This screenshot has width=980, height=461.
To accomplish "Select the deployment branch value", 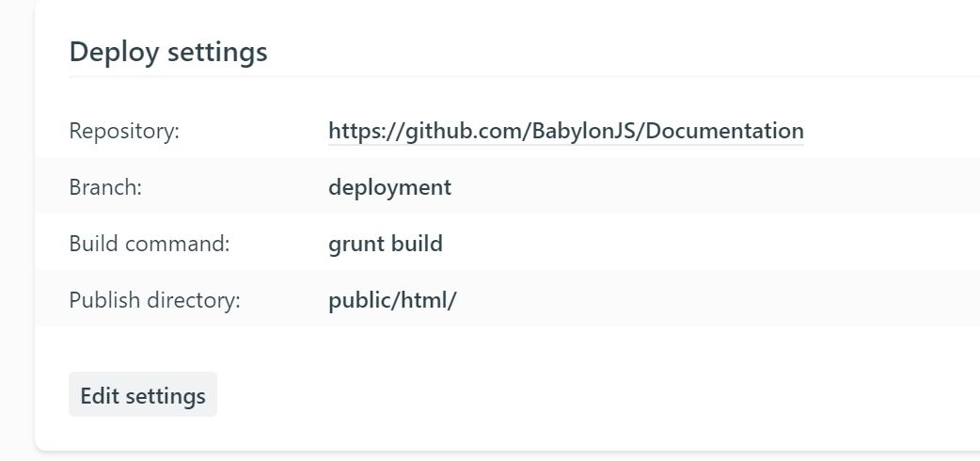I will tap(389, 187).
